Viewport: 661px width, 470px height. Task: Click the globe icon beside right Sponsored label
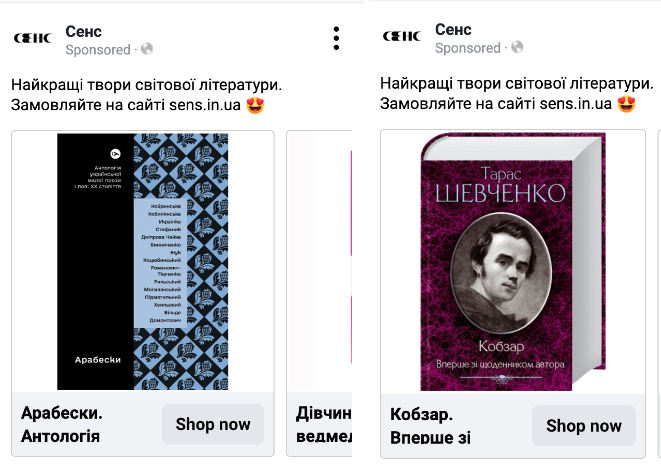[517, 47]
